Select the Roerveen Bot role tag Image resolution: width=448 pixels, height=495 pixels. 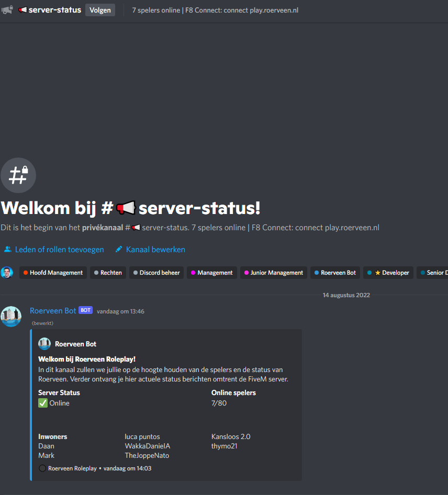(335, 273)
